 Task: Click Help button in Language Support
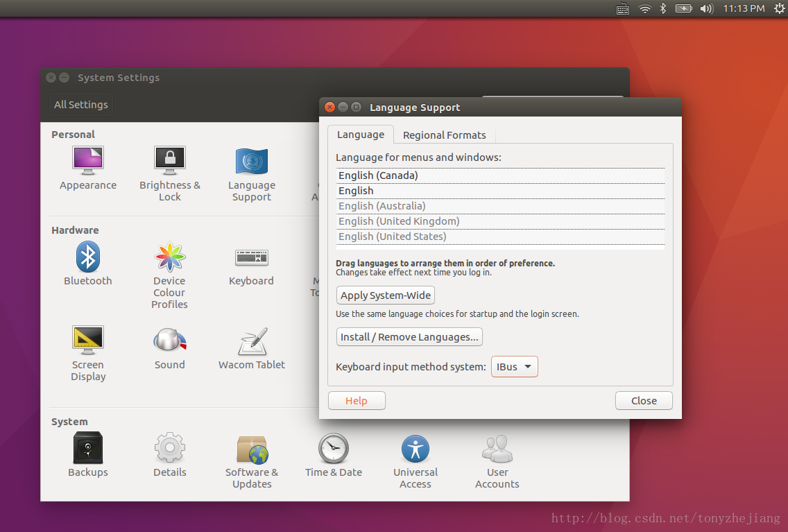tap(357, 401)
